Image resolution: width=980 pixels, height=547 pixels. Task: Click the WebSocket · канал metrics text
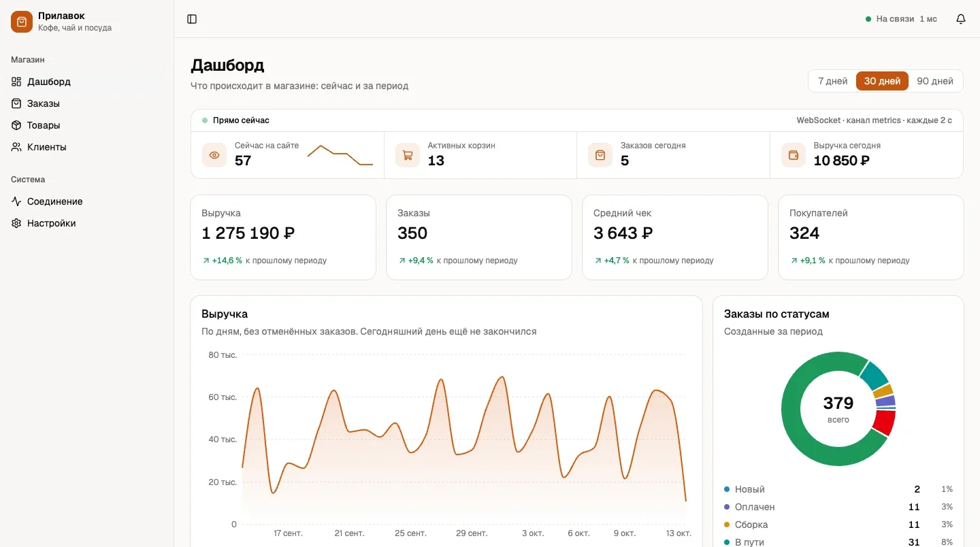click(x=874, y=120)
